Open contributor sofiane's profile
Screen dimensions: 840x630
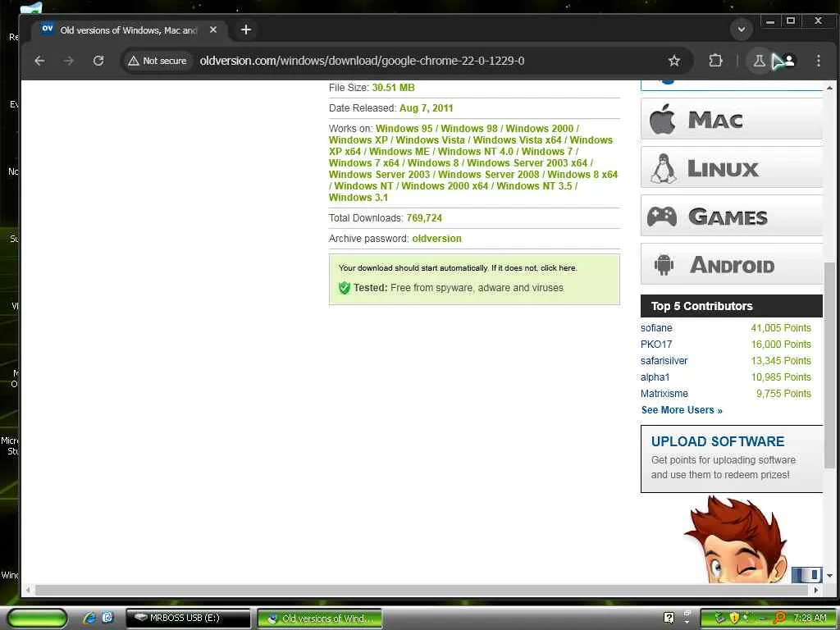(x=656, y=328)
